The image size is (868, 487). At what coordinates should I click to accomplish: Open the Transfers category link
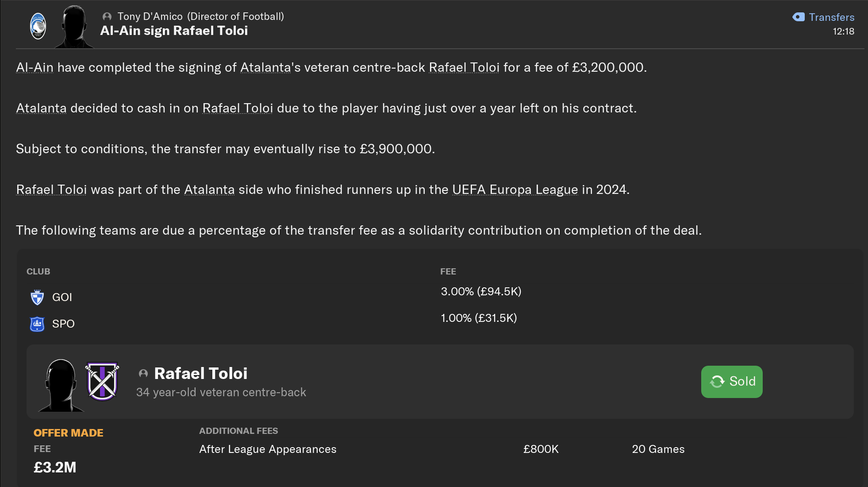[831, 17]
